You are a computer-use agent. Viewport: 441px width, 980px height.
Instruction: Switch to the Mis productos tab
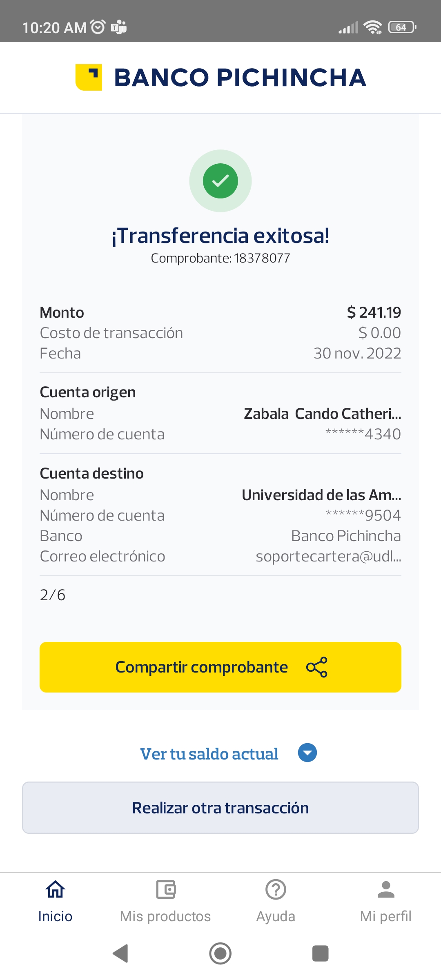point(165,916)
